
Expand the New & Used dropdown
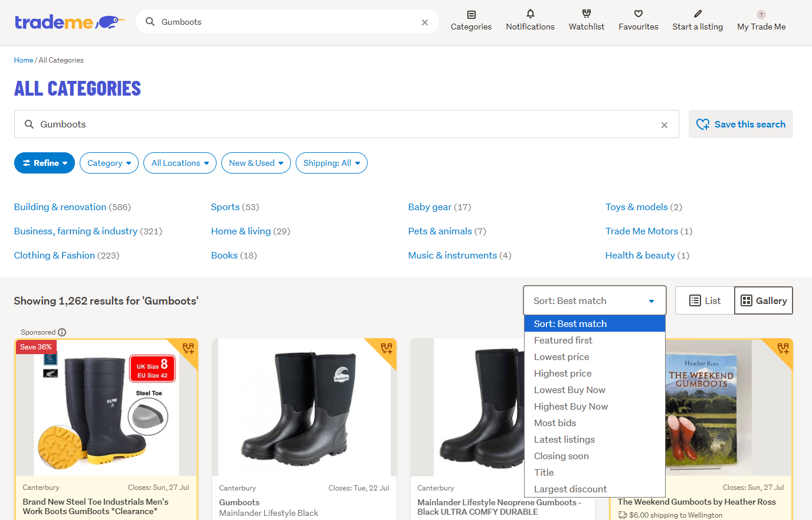(x=256, y=163)
